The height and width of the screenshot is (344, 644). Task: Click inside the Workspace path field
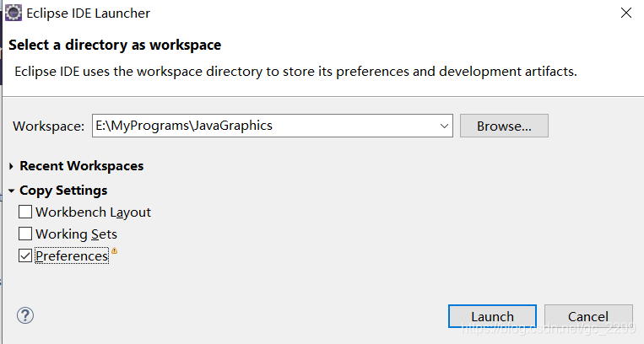(265, 126)
